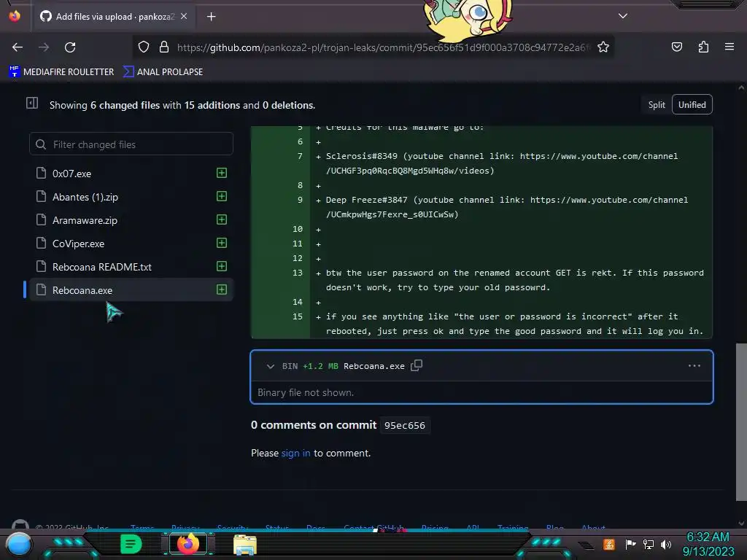Reload the GitHub commit page

[70, 47]
